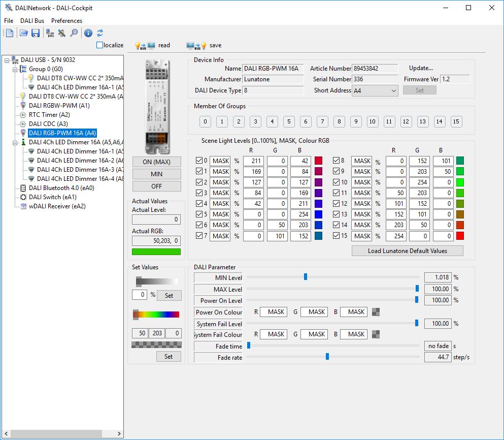Click Set next to the percent level field
Screen dimensions: 504x440
(x=169, y=296)
